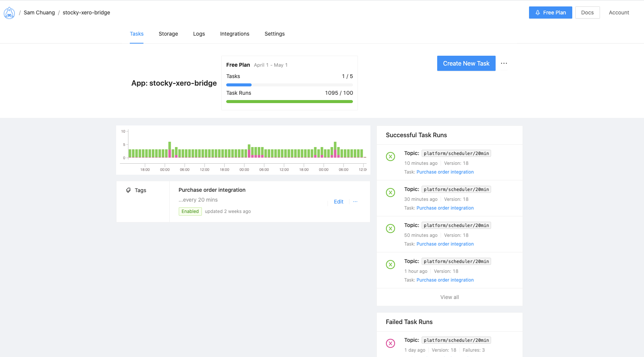
Task: Click the Failed Task Runs heading
Action: coord(409,322)
